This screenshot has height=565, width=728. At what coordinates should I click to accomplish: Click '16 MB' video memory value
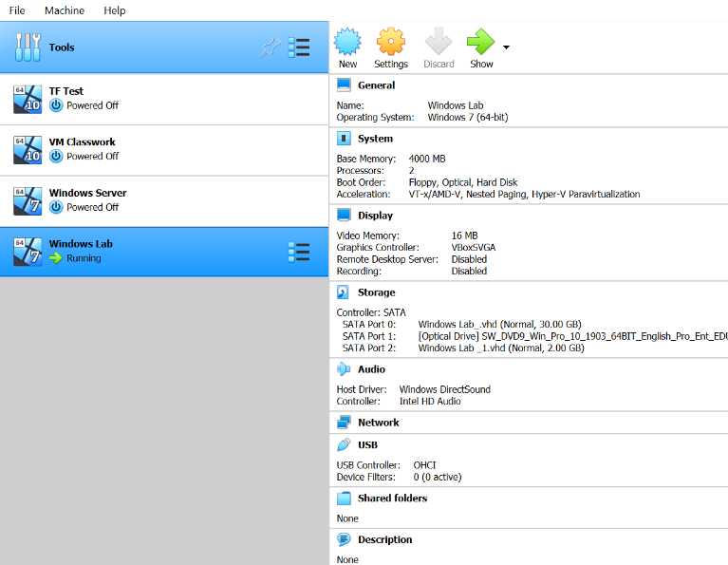point(464,236)
